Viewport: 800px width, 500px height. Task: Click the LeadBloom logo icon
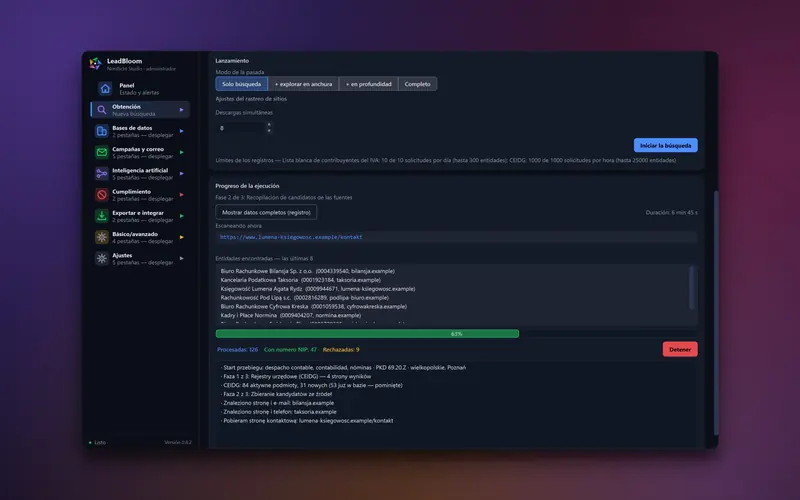pyautogui.click(x=95, y=64)
